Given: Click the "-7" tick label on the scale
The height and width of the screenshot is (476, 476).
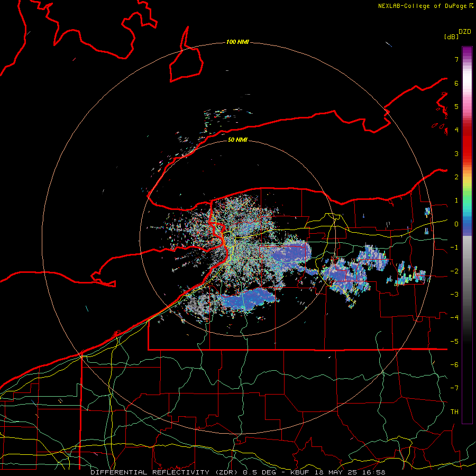Looking at the screenshot, I should [454, 388].
